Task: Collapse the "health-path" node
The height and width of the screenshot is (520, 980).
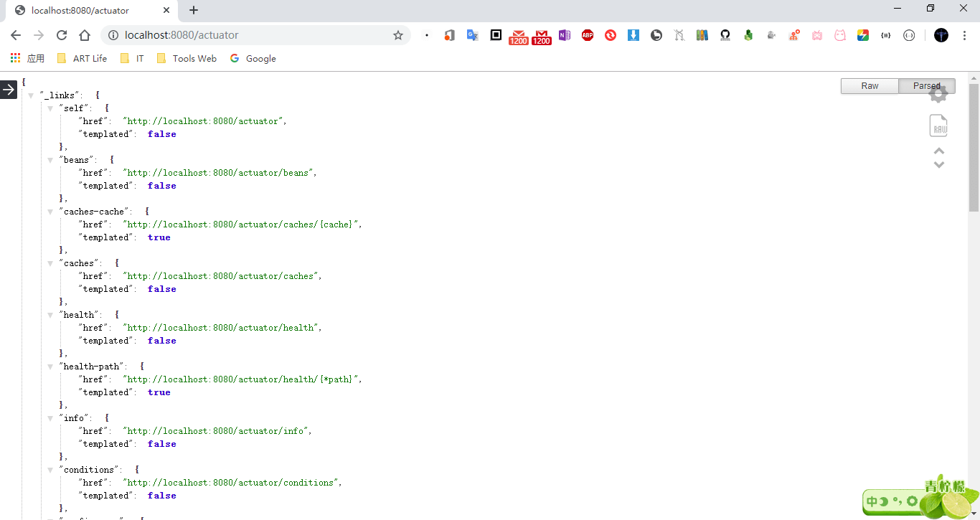Action: (x=51, y=367)
